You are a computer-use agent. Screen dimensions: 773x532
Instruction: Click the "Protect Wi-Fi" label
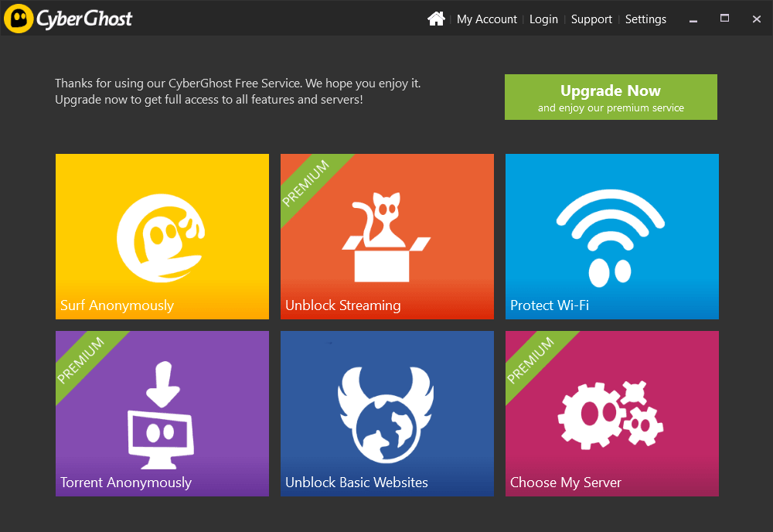[x=549, y=305]
